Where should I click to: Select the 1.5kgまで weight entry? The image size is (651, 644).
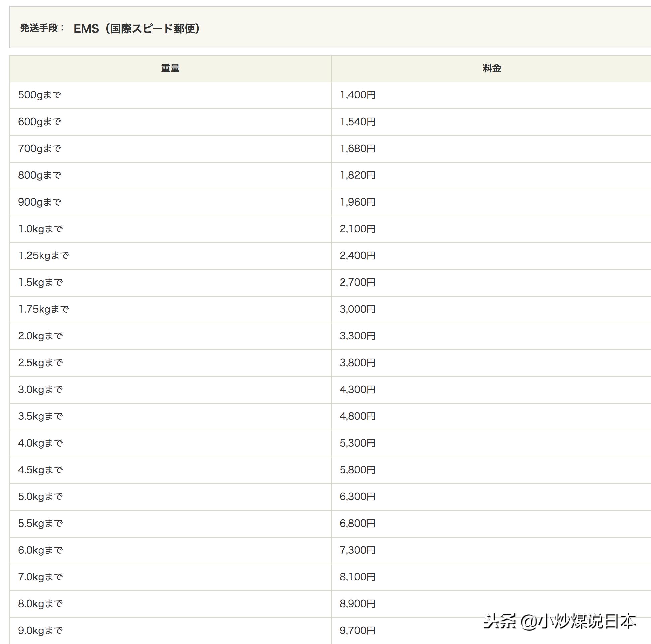(x=40, y=282)
